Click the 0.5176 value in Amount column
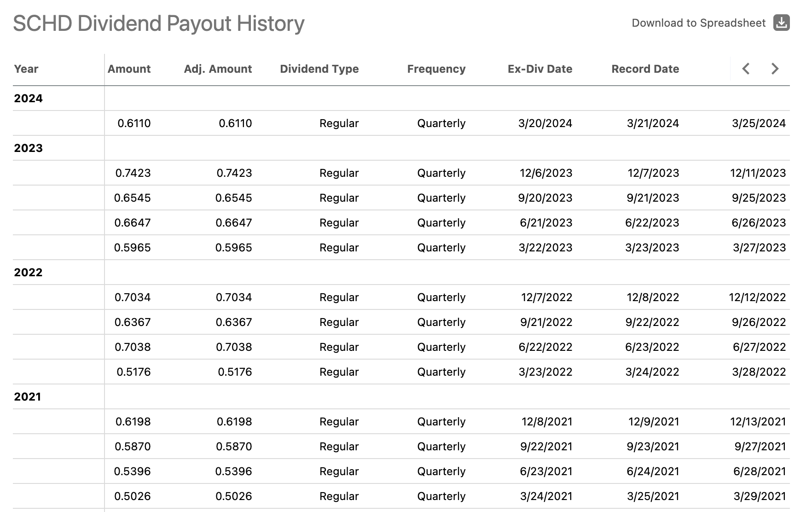 coord(133,372)
